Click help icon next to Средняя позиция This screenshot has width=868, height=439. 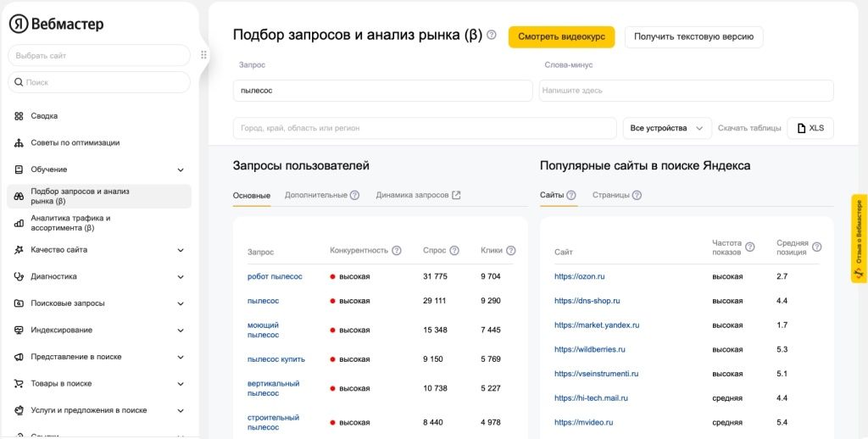(816, 247)
